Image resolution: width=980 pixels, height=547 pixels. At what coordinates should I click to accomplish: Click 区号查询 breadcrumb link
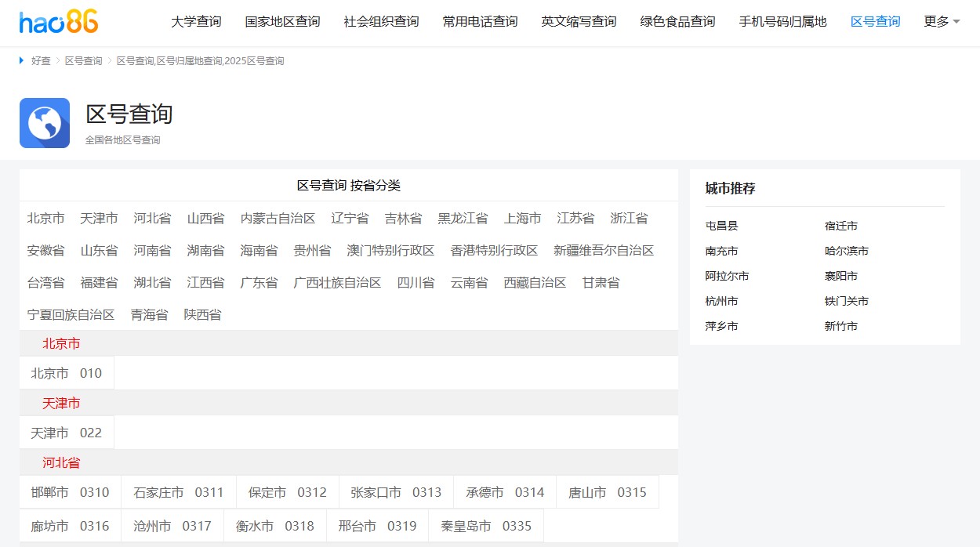[x=83, y=61]
